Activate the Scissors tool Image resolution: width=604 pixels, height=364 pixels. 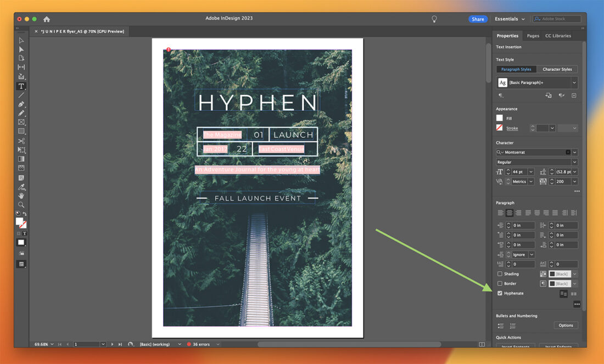[x=21, y=141]
